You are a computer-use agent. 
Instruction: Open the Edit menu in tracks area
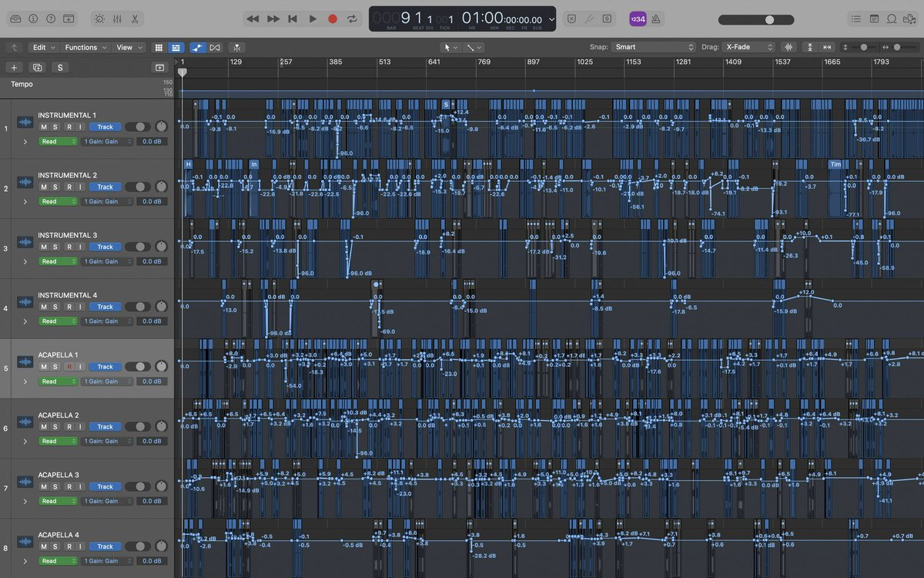[x=43, y=47]
